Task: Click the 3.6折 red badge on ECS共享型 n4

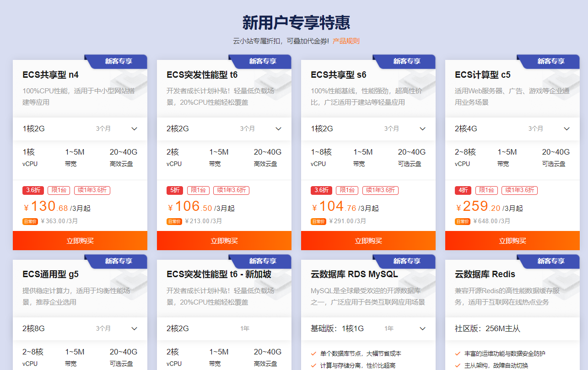Action: [x=33, y=190]
